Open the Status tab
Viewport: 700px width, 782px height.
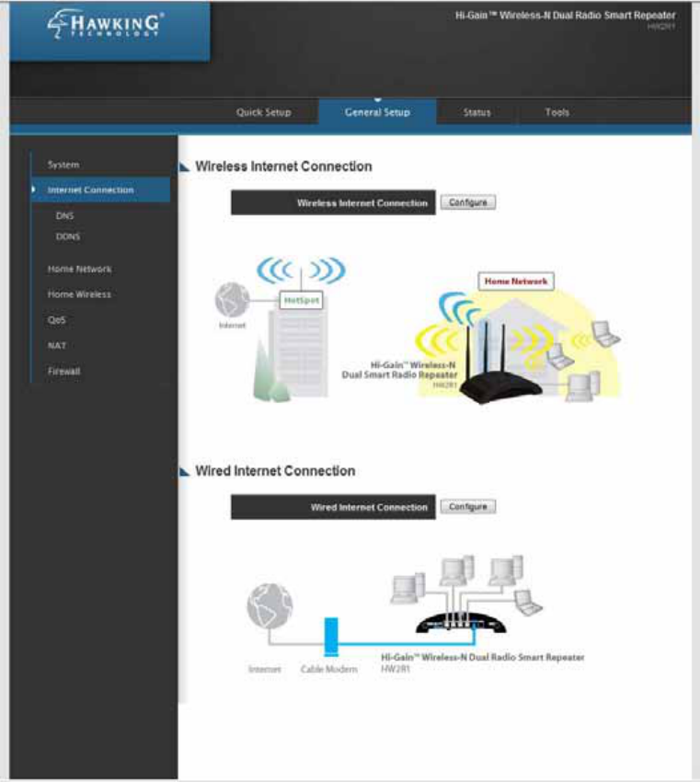(x=477, y=112)
